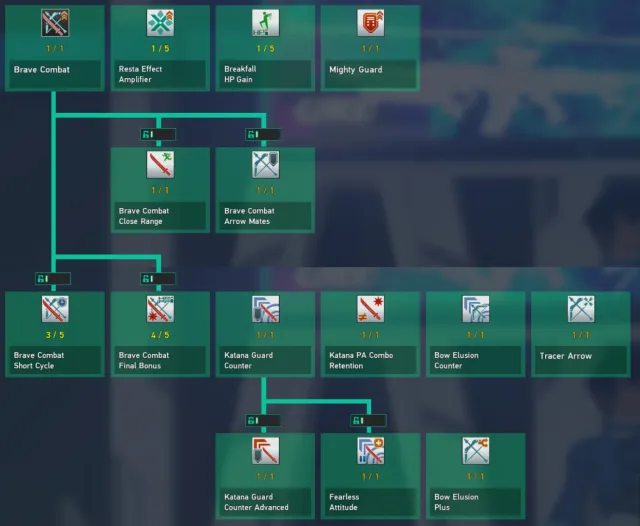The height and width of the screenshot is (526, 640).
Task: Click the lock indicator above Brave Combat Short Cycle
Action: (x=55, y=278)
